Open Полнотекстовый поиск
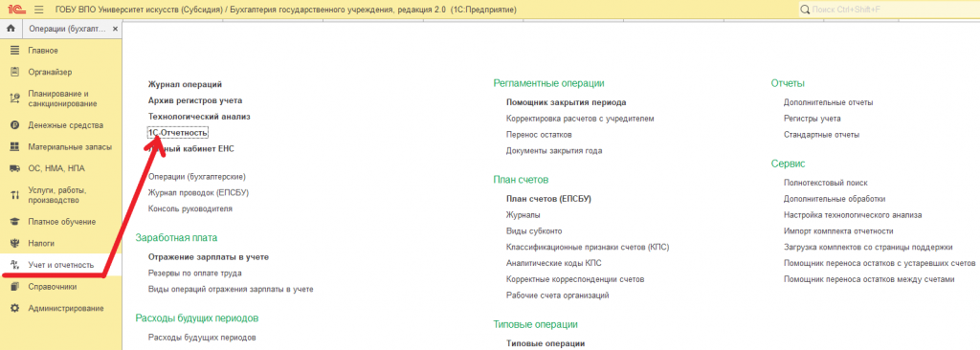 click(x=826, y=183)
